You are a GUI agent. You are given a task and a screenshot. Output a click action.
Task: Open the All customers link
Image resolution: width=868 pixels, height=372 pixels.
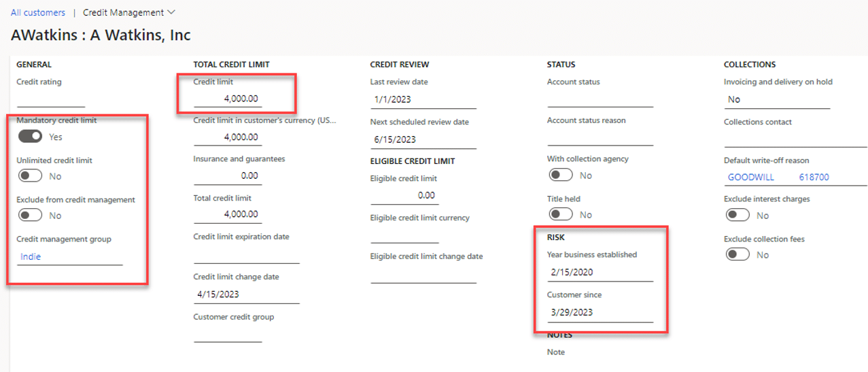coord(38,12)
